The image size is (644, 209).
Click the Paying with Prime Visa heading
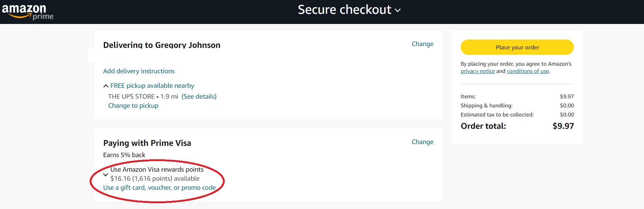[147, 143]
